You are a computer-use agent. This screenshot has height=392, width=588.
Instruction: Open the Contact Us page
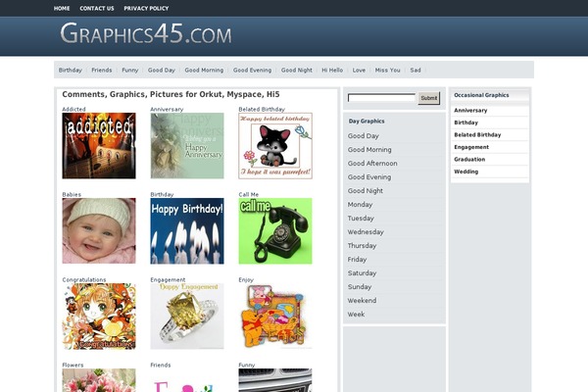point(97,8)
